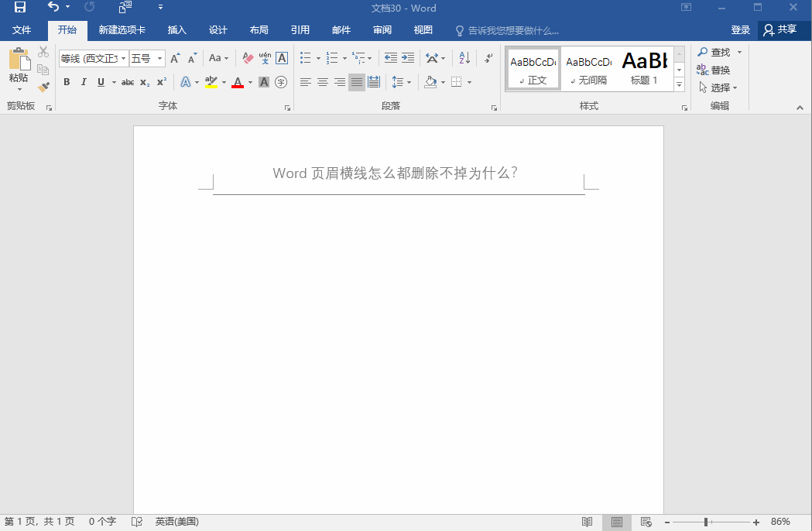Click the 共享 share button
Screen dimensions: 812x531
[781, 30]
